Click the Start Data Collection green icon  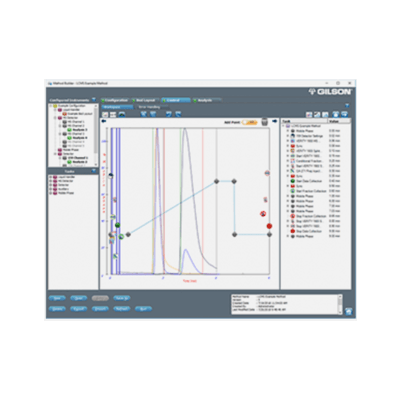click(x=293, y=181)
